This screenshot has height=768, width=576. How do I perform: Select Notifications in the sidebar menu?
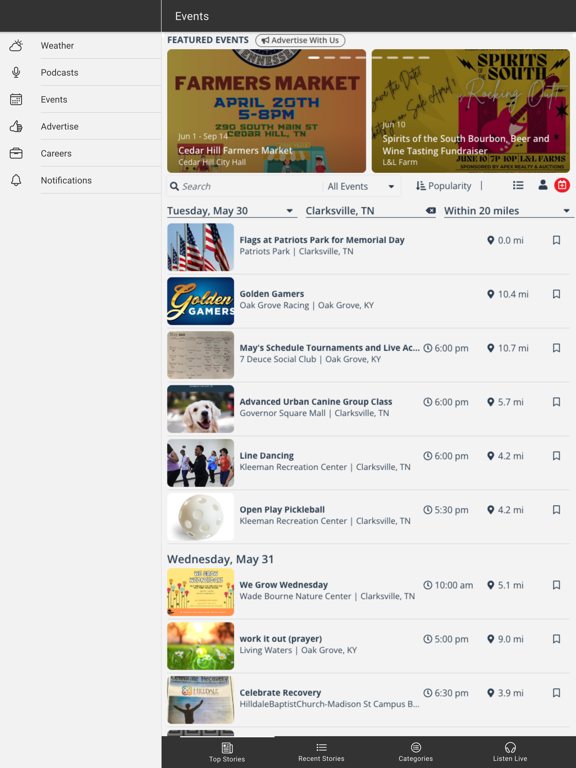[66, 180]
